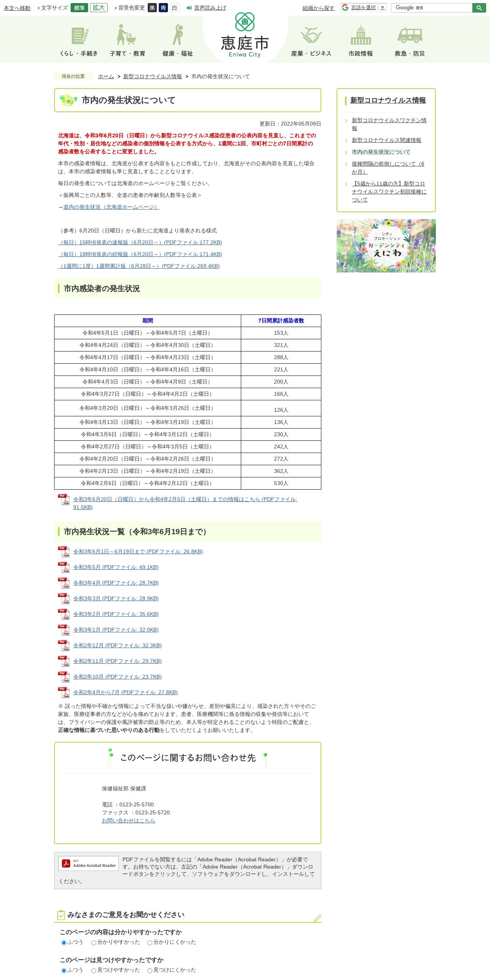This screenshot has height=980, width=490.
Task: Open 1週間累計版 PDF link
Action: (139, 266)
